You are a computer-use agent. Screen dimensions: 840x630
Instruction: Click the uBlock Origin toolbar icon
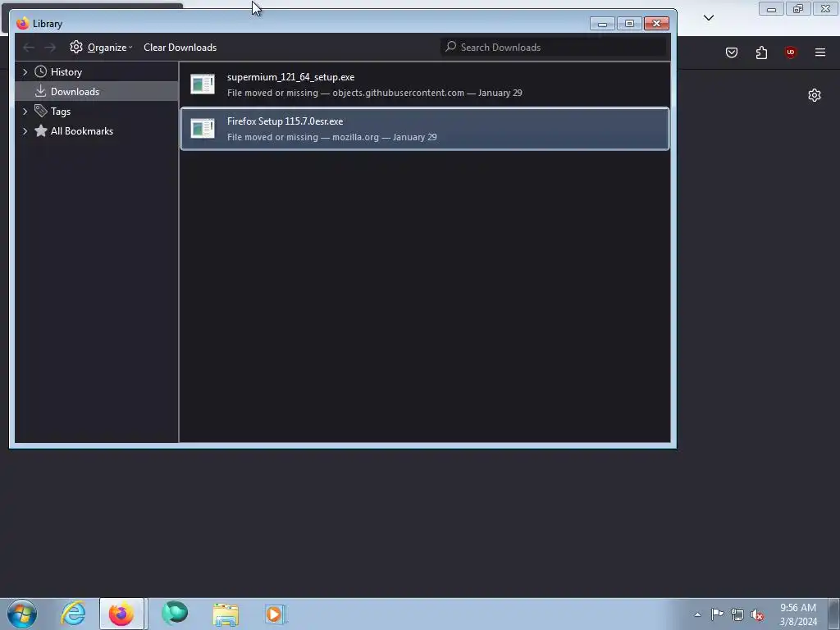[790, 52]
